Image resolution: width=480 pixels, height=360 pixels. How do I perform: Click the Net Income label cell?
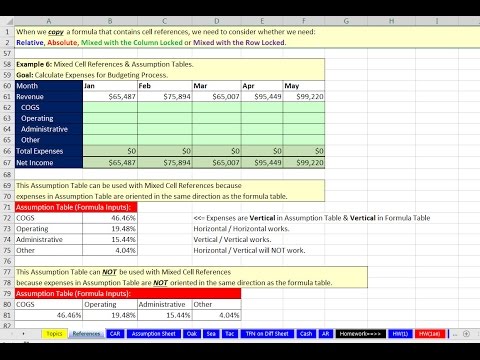coord(49,163)
